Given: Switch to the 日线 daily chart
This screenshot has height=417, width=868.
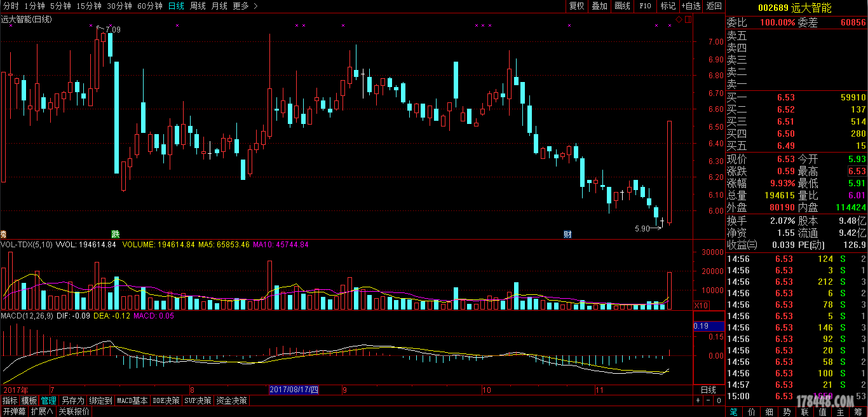Looking at the screenshot, I should [176, 6].
